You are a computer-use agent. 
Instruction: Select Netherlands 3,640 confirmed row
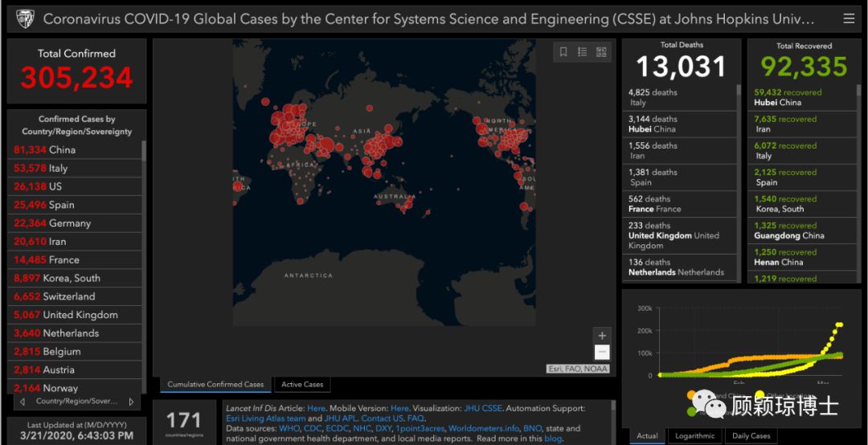[x=75, y=333]
